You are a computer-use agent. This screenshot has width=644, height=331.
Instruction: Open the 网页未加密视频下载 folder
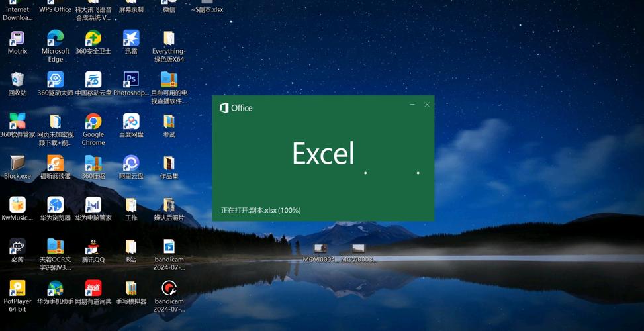tap(56, 130)
